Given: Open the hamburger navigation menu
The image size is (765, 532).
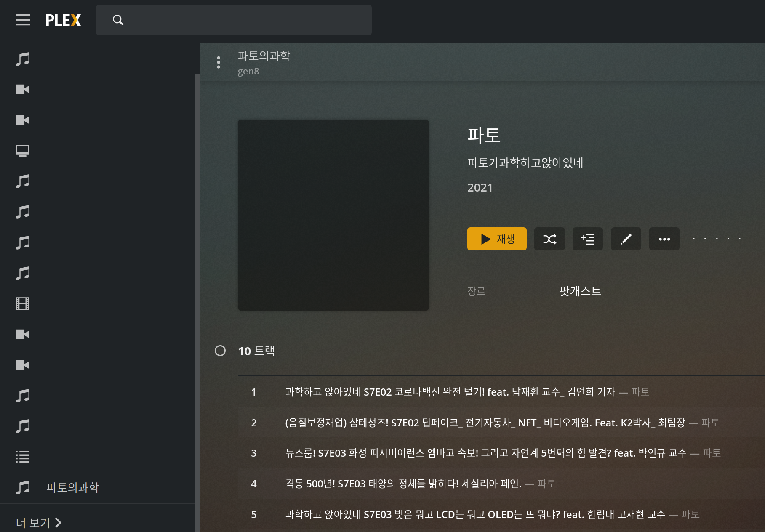Looking at the screenshot, I should 23,20.
